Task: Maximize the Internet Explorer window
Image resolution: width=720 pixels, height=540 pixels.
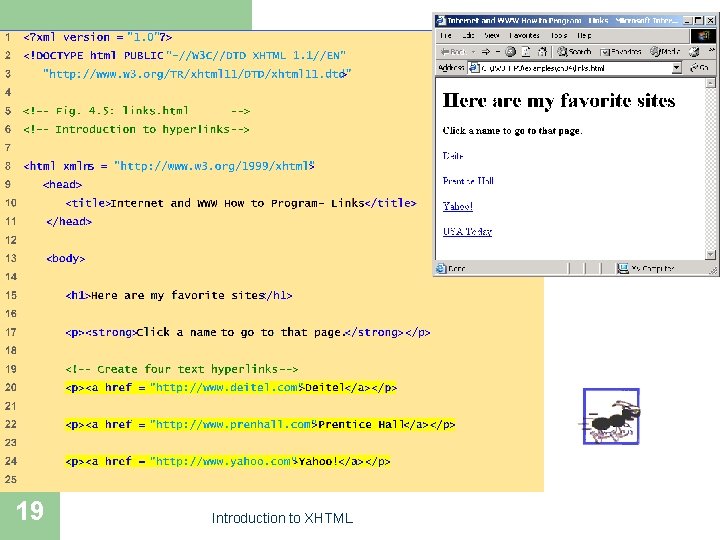Action: [x=698, y=20]
